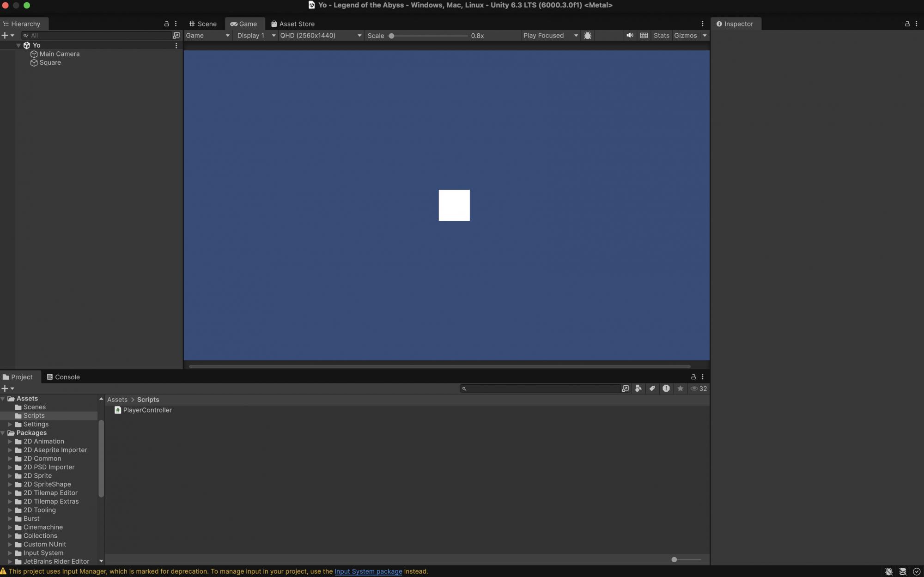Click the Hierarchy search field
The height and width of the screenshot is (577, 924).
[x=99, y=36]
